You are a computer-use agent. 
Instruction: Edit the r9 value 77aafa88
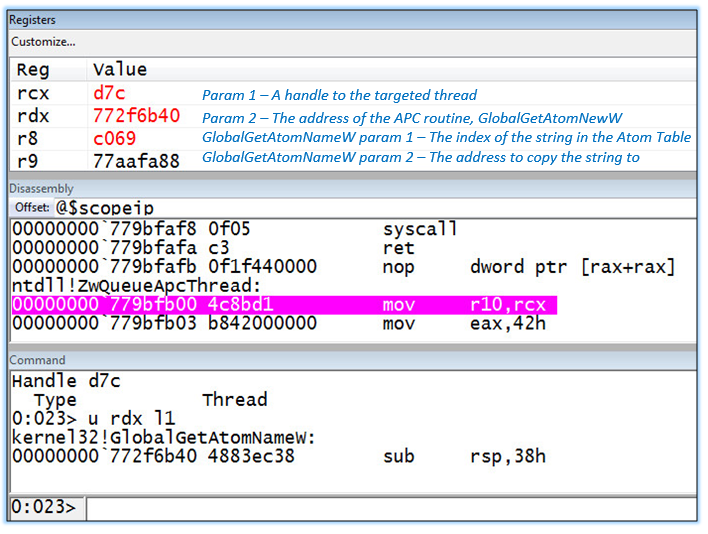pyautogui.click(x=136, y=158)
